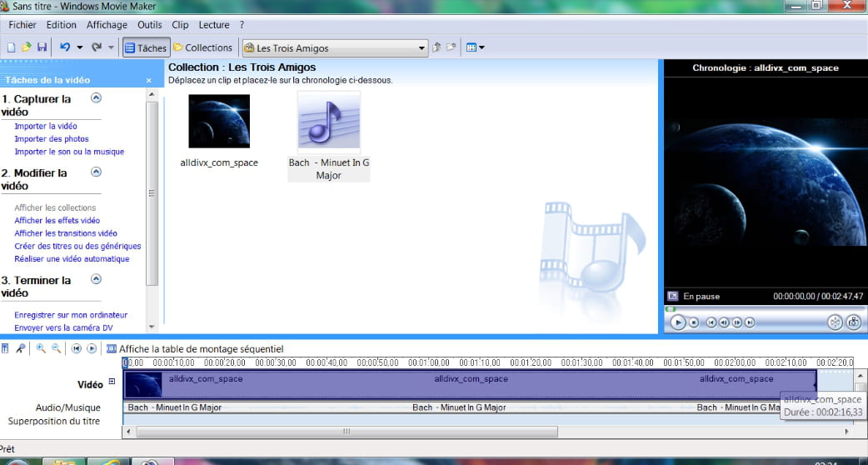This screenshot has width=868, height=465.
Task: Click the Next Frame button
Action: click(x=737, y=322)
